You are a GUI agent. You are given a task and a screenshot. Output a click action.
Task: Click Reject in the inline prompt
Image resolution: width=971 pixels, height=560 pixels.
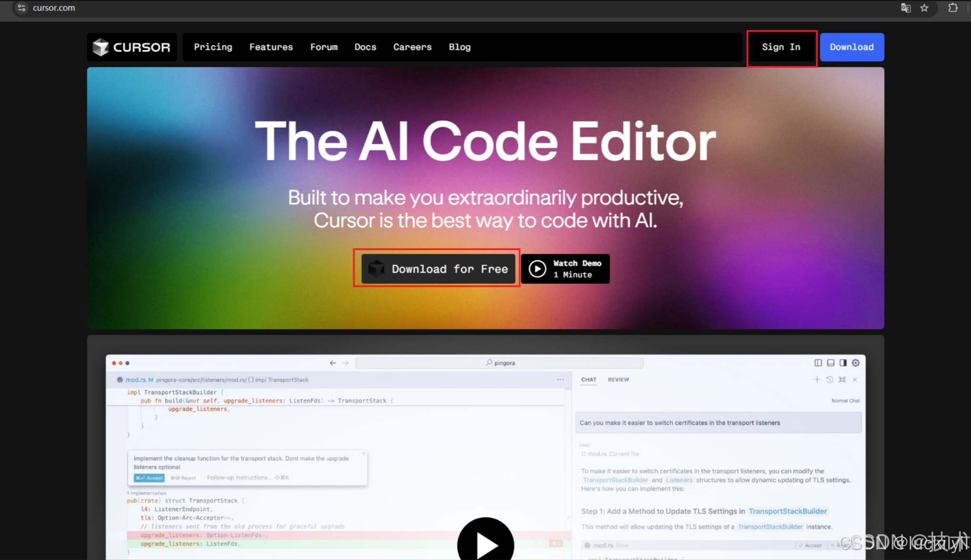coord(183,478)
